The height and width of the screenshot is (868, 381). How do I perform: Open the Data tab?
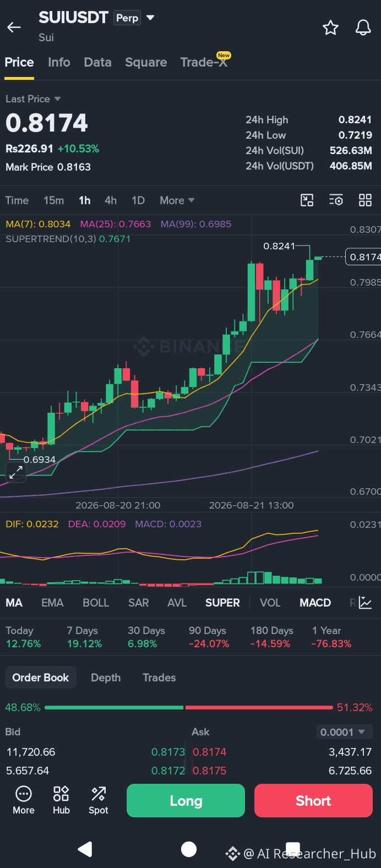(97, 62)
